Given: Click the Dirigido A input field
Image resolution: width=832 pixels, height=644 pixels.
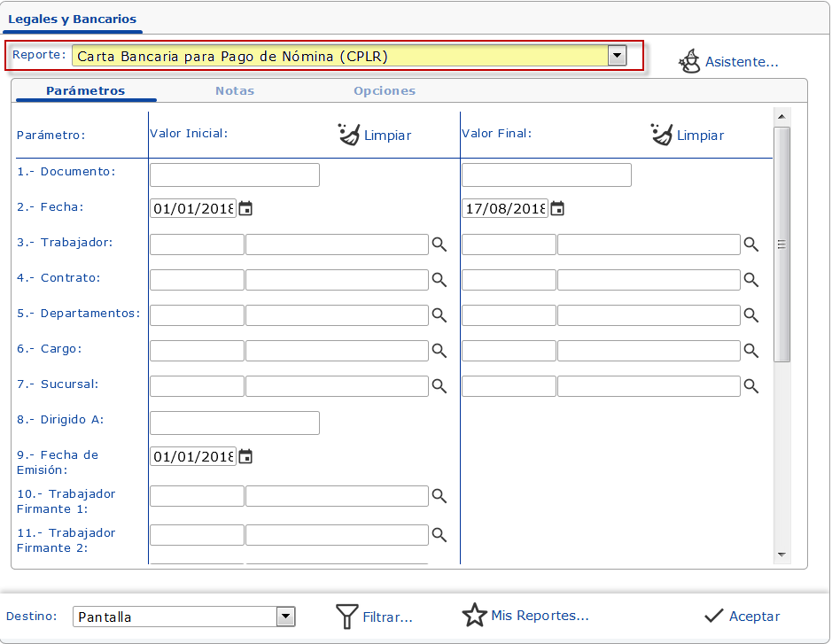Looking at the screenshot, I should click(x=234, y=423).
